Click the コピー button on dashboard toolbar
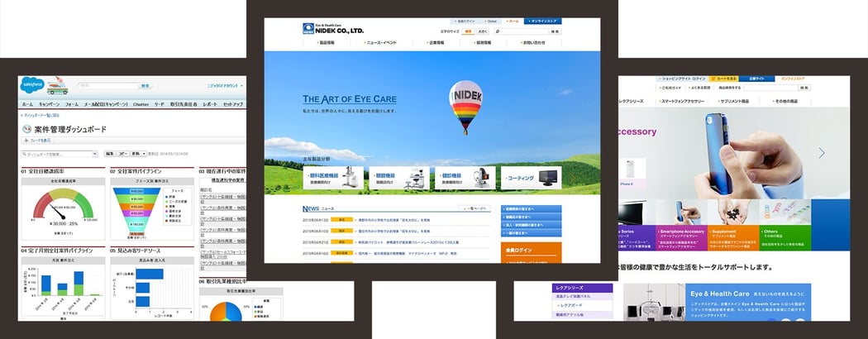The height and width of the screenshot is (339, 868). pyautogui.click(x=123, y=154)
